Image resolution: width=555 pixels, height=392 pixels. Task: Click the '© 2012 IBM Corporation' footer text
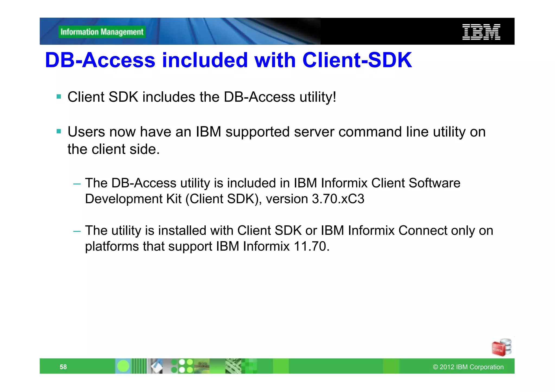coord(468,367)
